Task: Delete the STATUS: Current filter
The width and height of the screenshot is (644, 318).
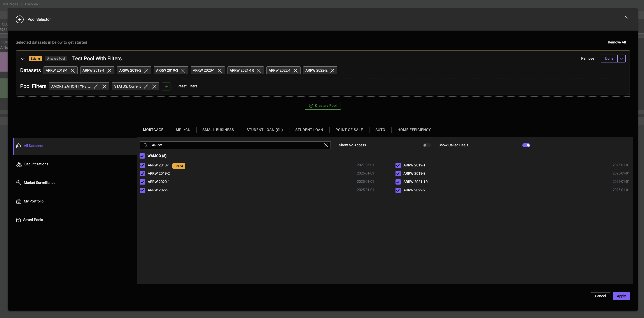Action: 154,86
